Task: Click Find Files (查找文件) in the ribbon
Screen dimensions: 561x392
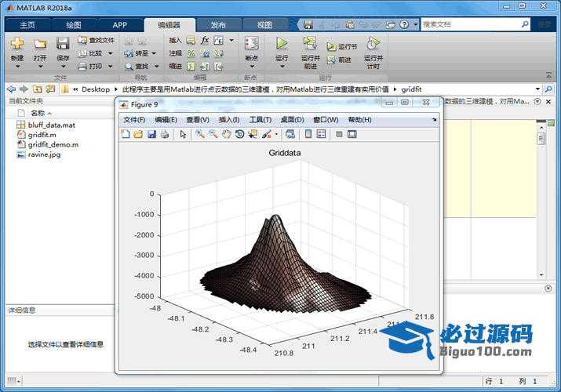Action: (96, 40)
